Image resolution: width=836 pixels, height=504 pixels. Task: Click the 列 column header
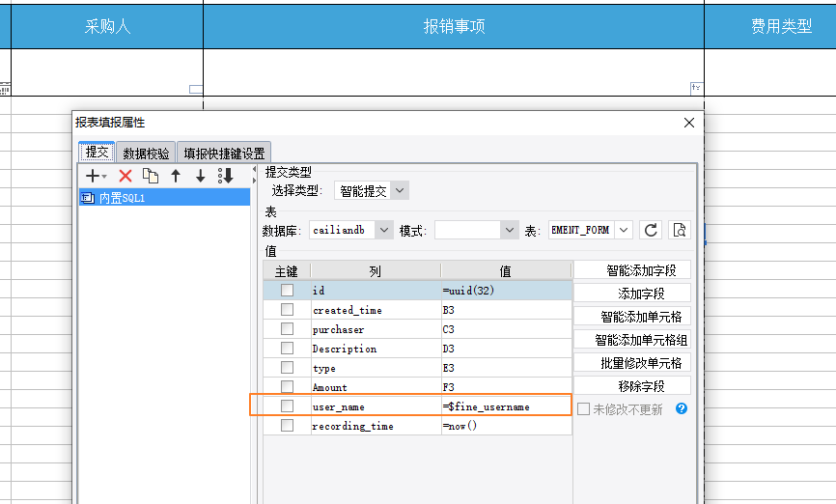pyautogui.click(x=376, y=271)
